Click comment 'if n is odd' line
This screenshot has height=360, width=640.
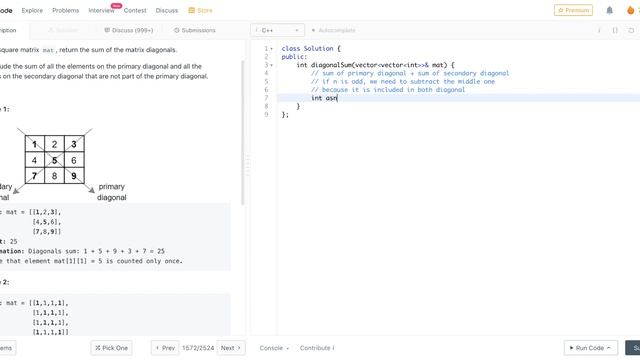click(x=403, y=82)
